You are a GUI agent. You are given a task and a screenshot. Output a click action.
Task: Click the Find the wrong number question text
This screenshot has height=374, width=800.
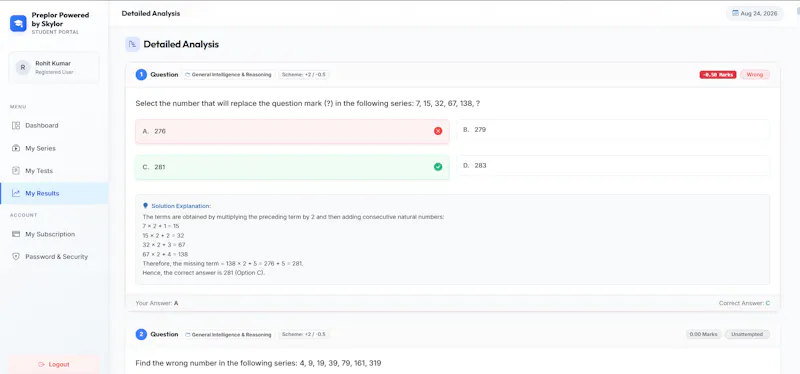click(258, 363)
